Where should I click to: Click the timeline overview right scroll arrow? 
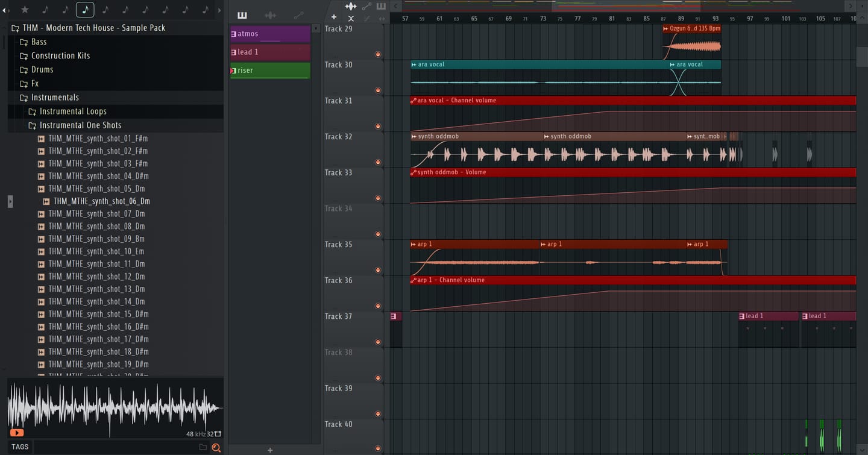(851, 6)
